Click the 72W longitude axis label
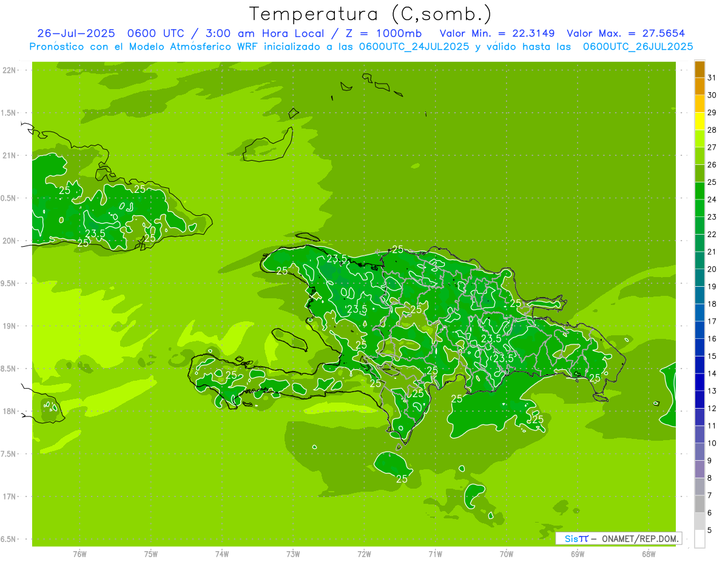The height and width of the screenshot is (562, 728). tap(364, 554)
